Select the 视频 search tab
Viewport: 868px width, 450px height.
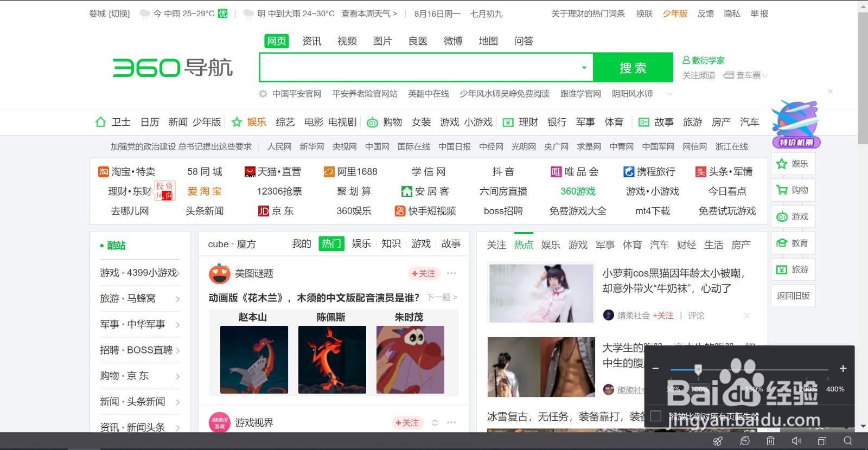[x=347, y=41]
